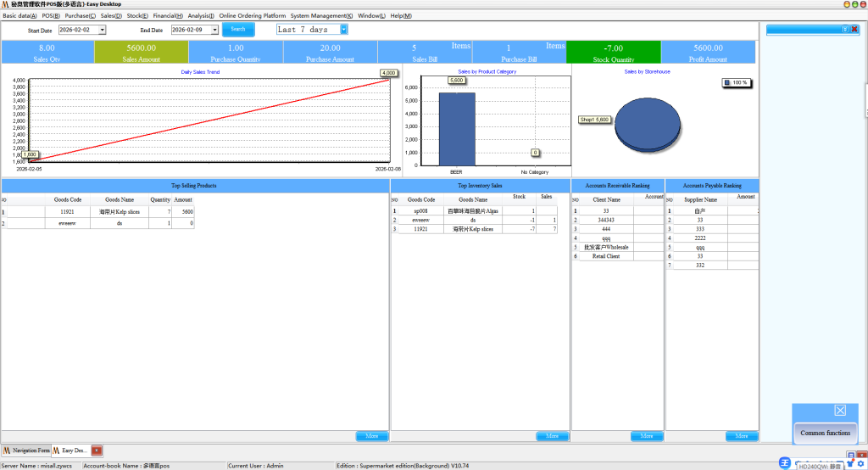Click the shirt skin icon in bottom-right tray
Viewport: 868px width, 470px height.
(850, 463)
